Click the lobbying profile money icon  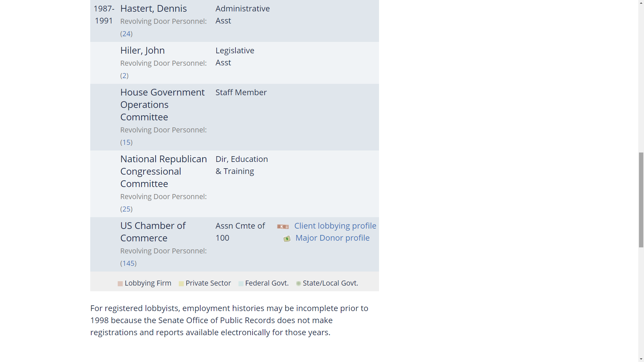point(283,227)
